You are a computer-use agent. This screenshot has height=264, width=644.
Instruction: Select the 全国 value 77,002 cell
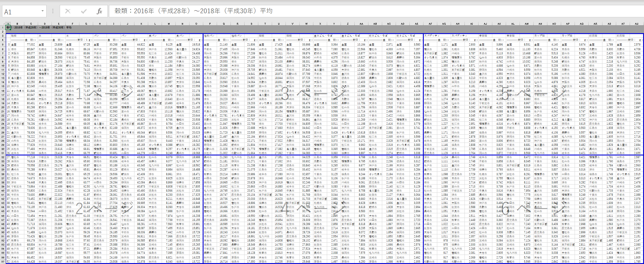(31, 45)
